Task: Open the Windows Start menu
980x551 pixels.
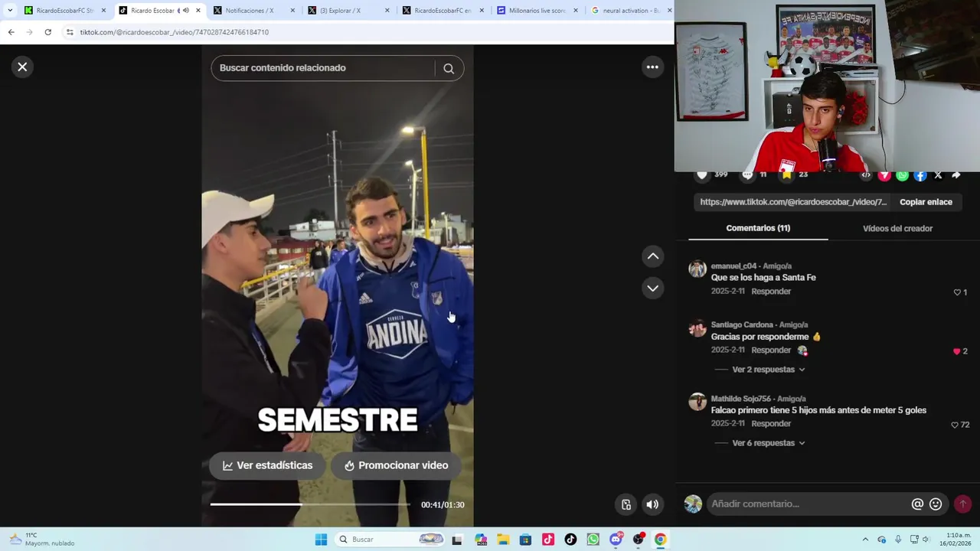Action: [x=321, y=540]
